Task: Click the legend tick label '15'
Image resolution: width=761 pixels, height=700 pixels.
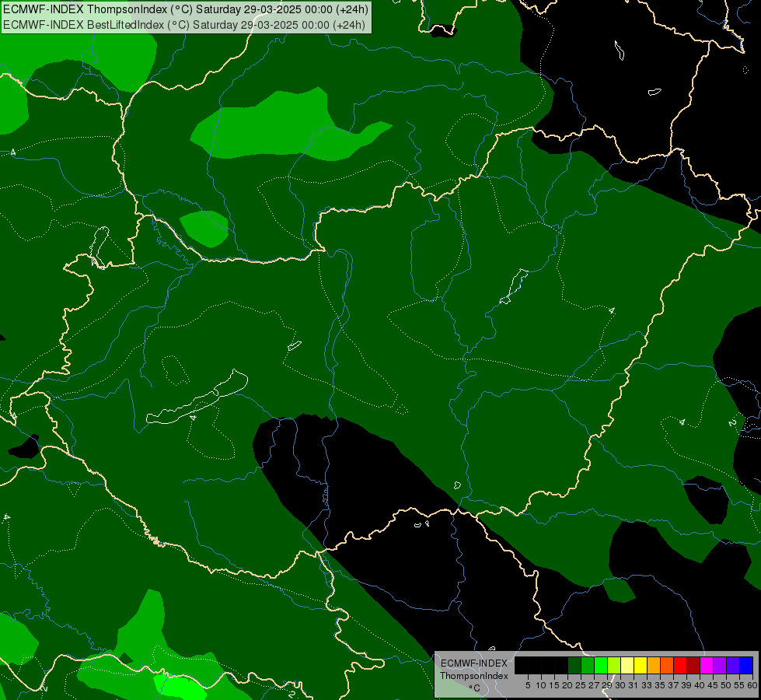Action: click(x=554, y=685)
